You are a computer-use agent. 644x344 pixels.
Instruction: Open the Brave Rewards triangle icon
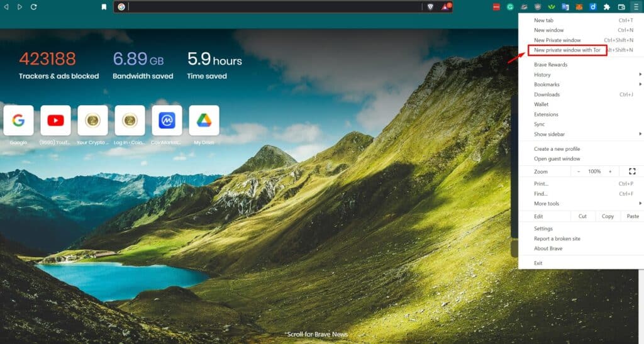coord(445,7)
